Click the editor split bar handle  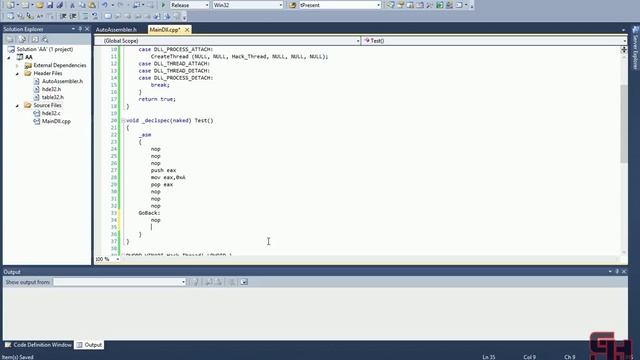coord(624,50)
